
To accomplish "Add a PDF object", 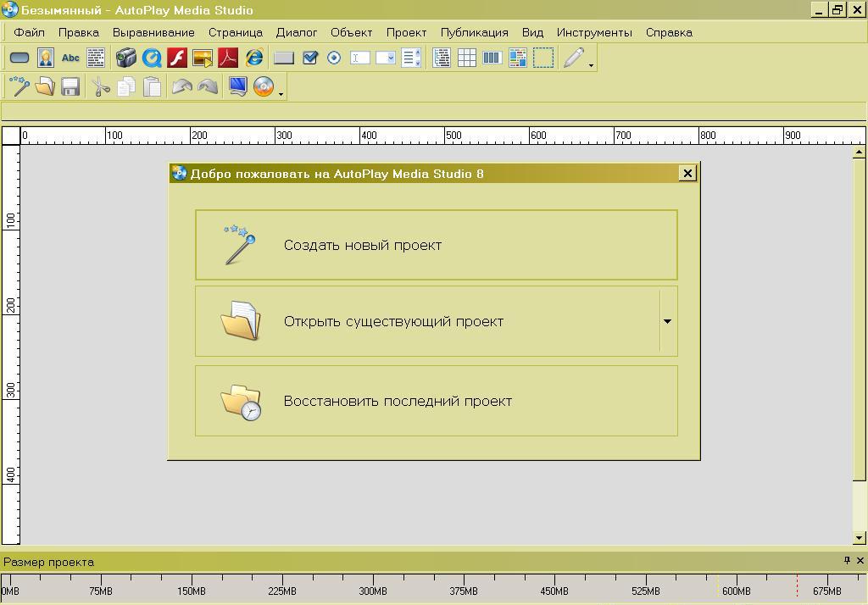I will point(228,58).
